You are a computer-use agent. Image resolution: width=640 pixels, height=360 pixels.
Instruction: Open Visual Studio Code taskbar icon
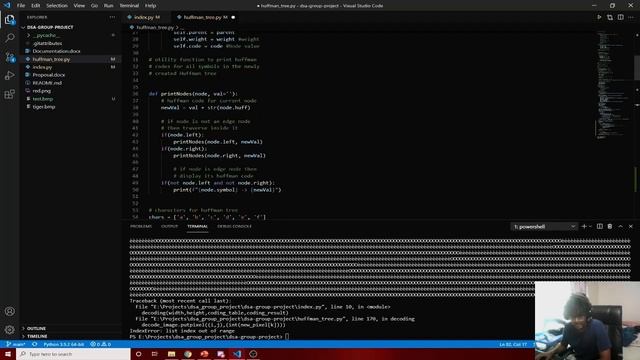point(237,354)
